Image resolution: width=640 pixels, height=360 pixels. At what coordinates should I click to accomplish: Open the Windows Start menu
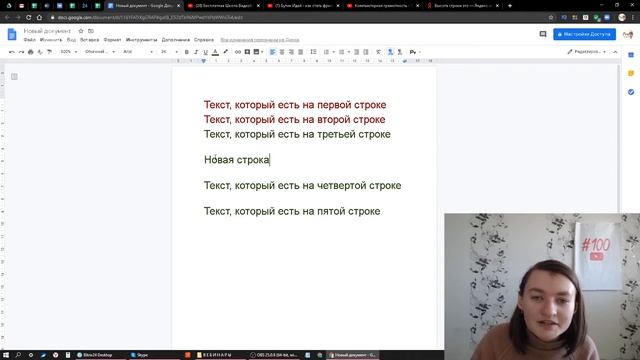pyautogui.click(x=6, y=355)
